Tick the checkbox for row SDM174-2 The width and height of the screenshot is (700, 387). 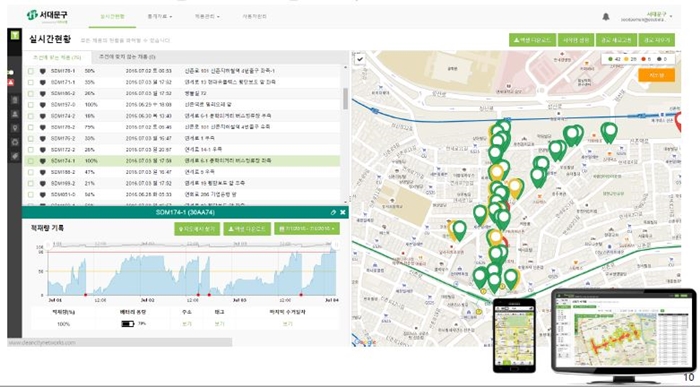pyautogui.click(x=31, y=116)
